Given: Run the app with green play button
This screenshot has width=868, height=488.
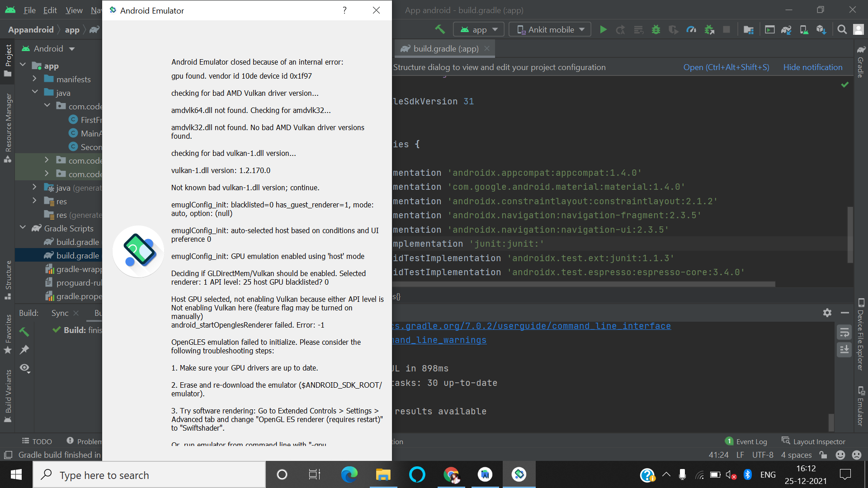Looking at the screenshot, I should coord(603,30).
